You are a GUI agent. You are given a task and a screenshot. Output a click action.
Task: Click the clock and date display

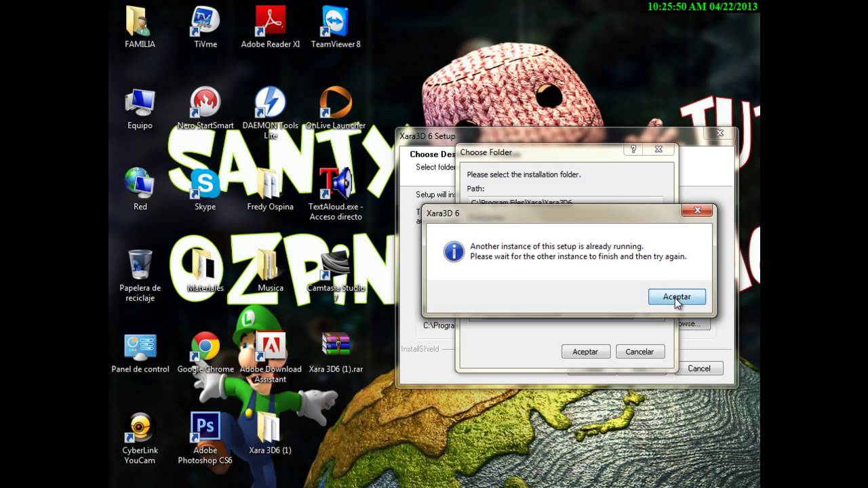[x=702, y=6]
